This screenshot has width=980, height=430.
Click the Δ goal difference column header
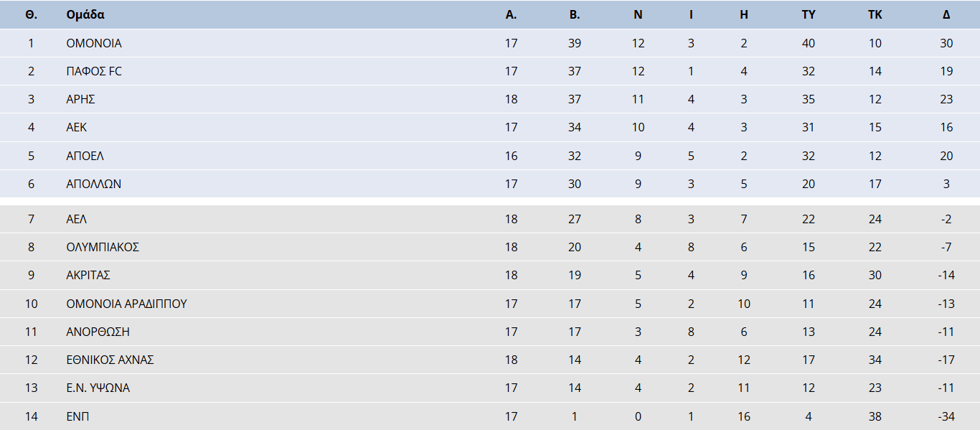946,14
